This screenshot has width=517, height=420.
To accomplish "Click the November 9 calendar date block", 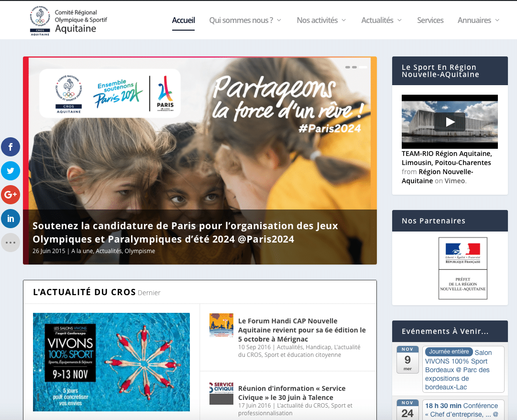I will tap(407, 360).
